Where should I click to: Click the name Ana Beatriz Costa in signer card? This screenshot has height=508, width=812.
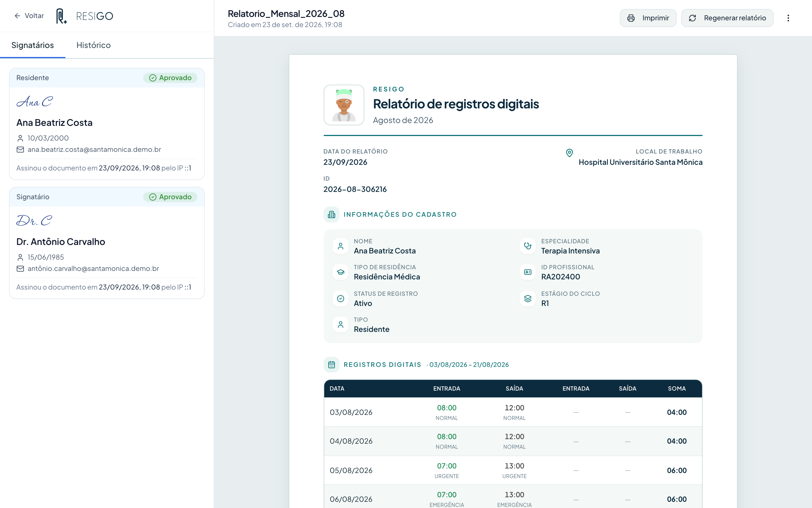coord(54,123)
